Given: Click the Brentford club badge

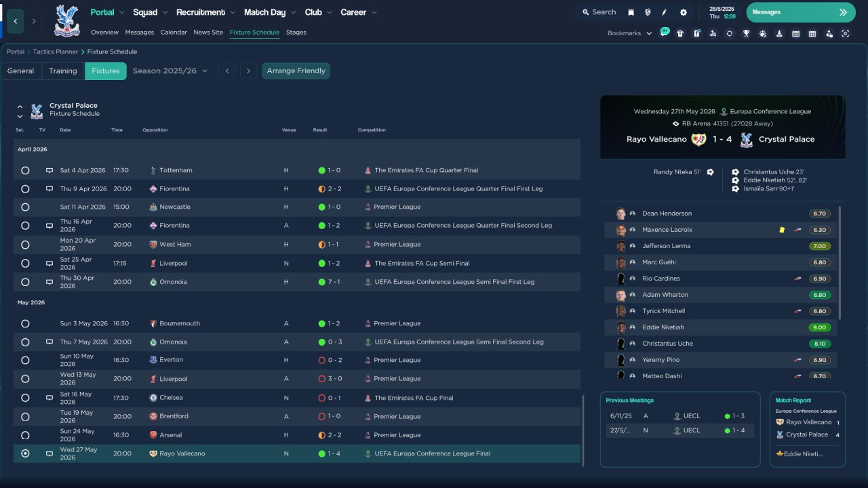Looking at the screenshot, I should coord(153,416).
